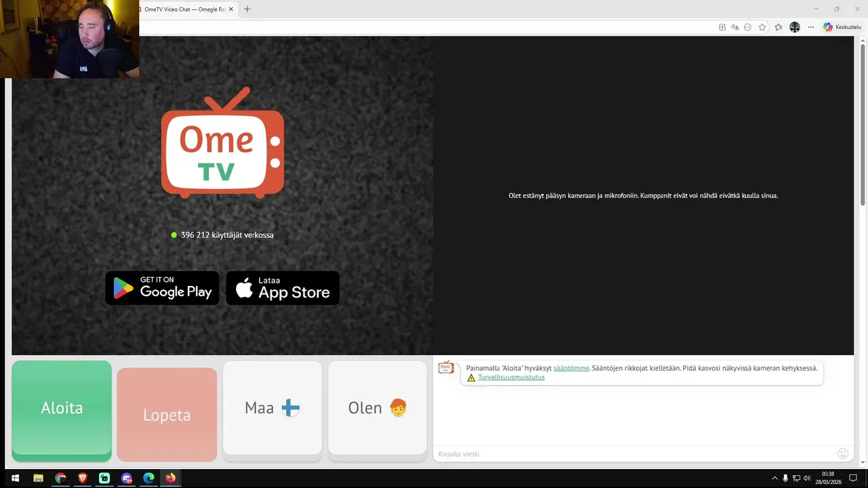Open Google Chrome from taskbar
Image resolution: width=868 pixels, height=488 pixels.
60,478
